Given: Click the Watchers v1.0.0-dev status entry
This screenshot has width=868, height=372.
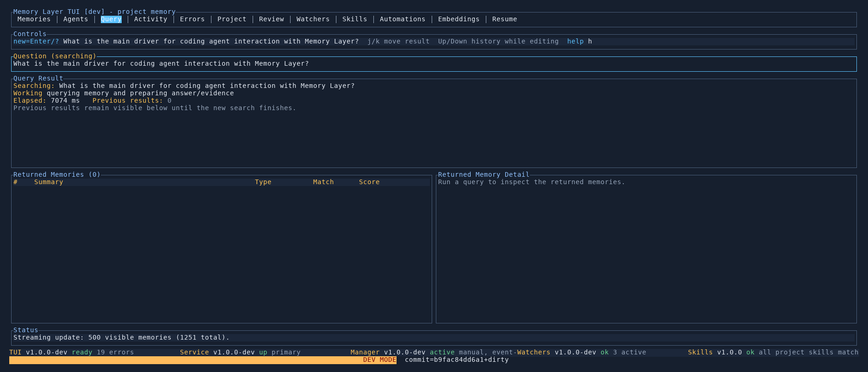Looking at the screenshot, I should pyautogui.click(x=557, y=352).
